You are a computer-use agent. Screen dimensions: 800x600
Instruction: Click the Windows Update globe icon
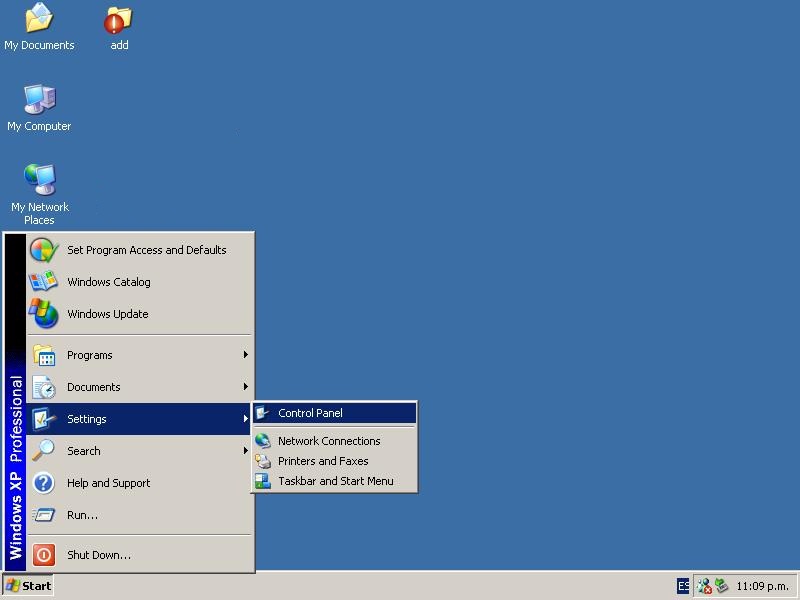pos(43,313)
